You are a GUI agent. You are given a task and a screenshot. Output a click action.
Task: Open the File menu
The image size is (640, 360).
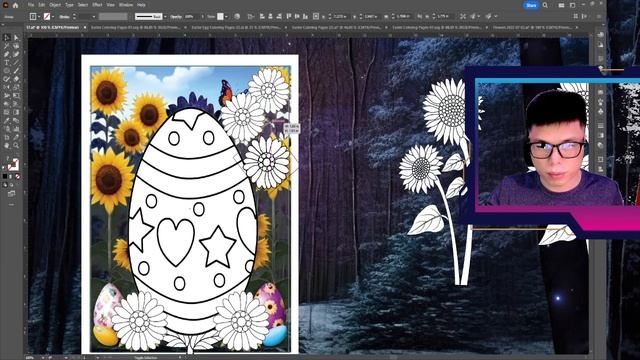pyautogui.click(x=31, y=5)
